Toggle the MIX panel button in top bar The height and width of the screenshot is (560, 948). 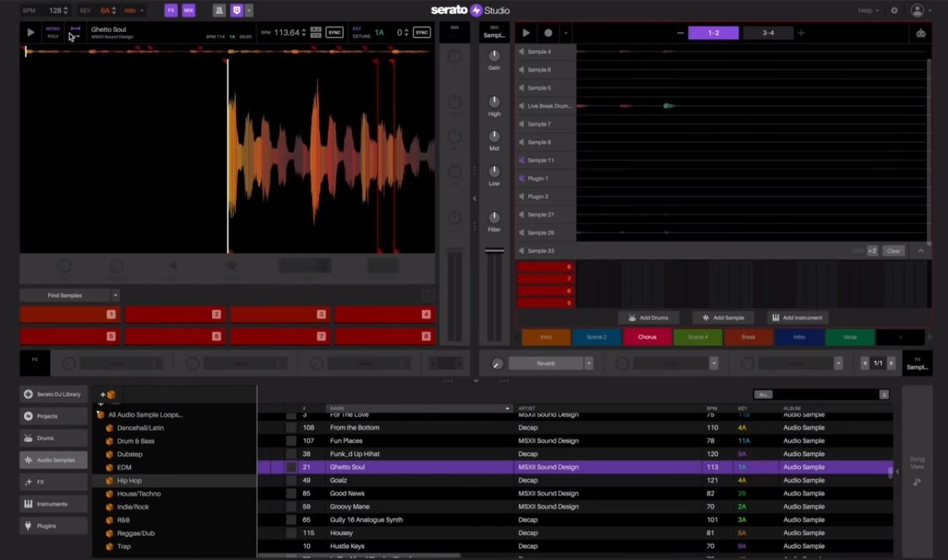pyautogui.click(x=189, y=10)
